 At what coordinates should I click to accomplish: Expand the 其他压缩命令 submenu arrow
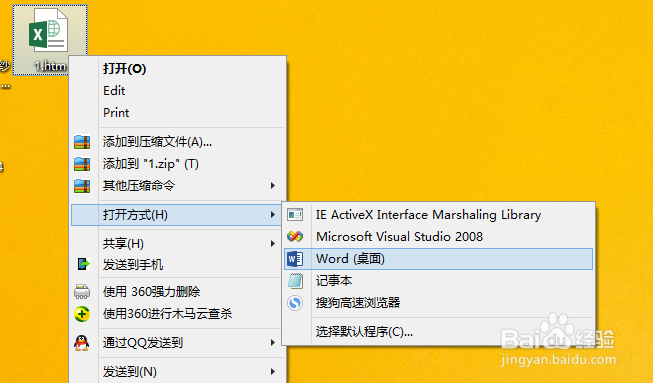[x=273, y=185]
